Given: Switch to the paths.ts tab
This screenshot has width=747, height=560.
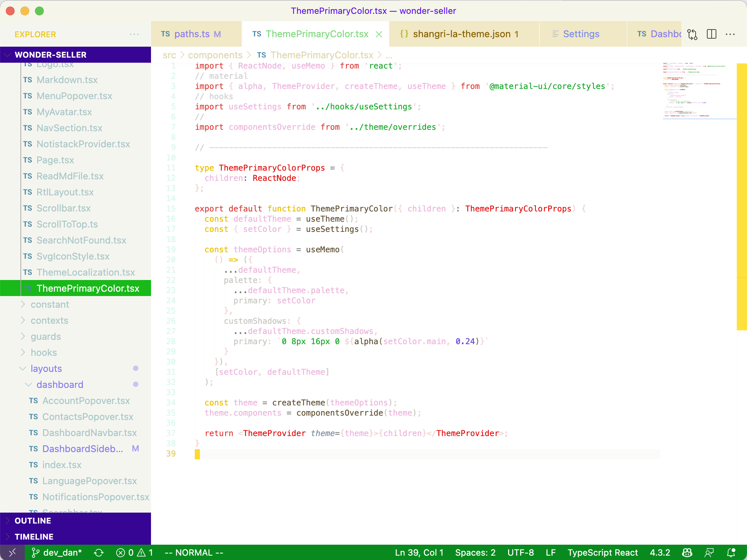Looking at the screenshot, I should click(192, 34).
